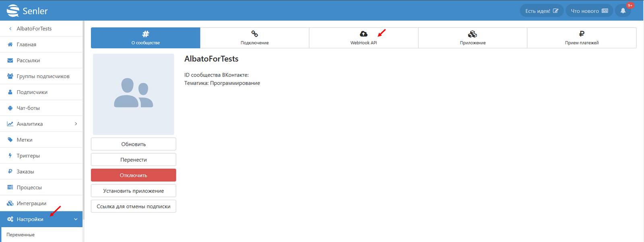Viewport: 644px width, 242px height.
Task: Click the ruble icon for payments
Action: pos(582,34)
